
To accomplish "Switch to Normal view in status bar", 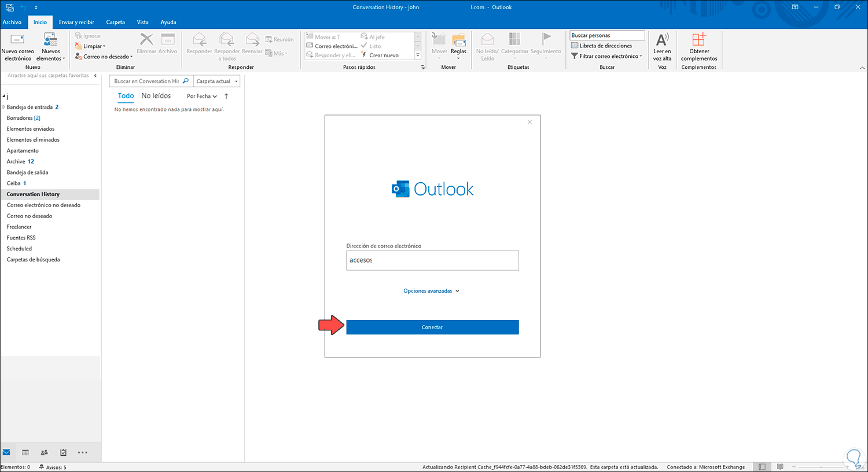I will pos(762,467).
